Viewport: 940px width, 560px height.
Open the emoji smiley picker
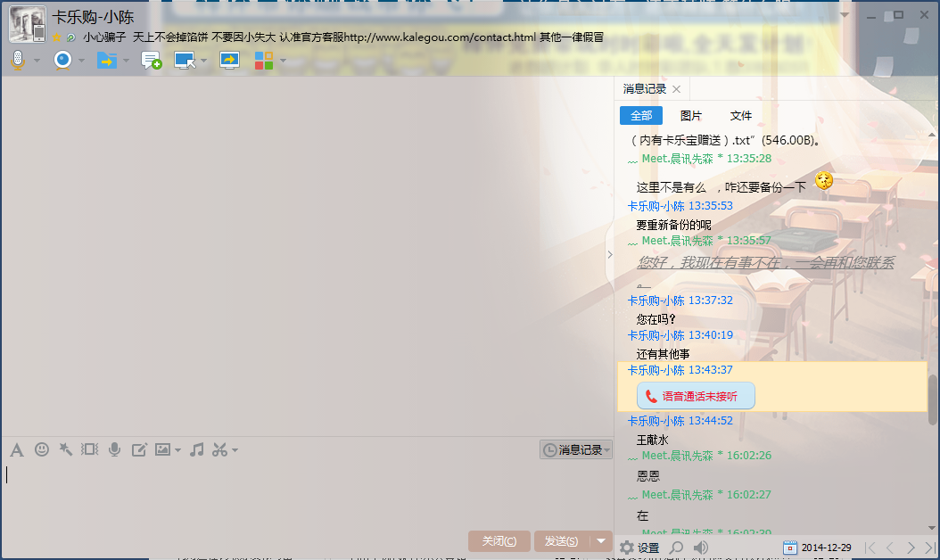point(42,450)
